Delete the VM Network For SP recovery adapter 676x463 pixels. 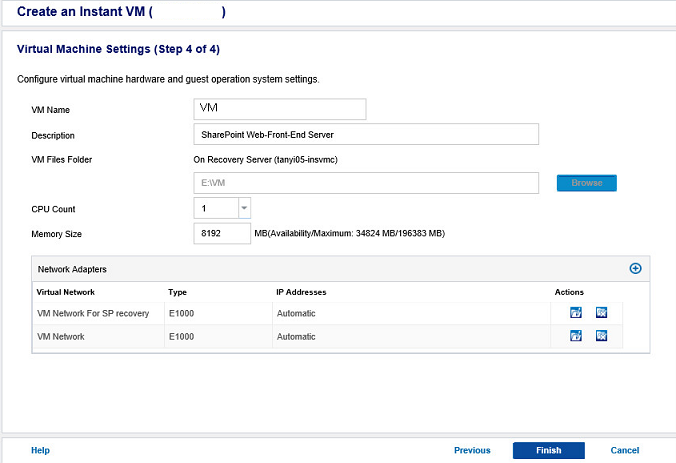click(602, 312)
